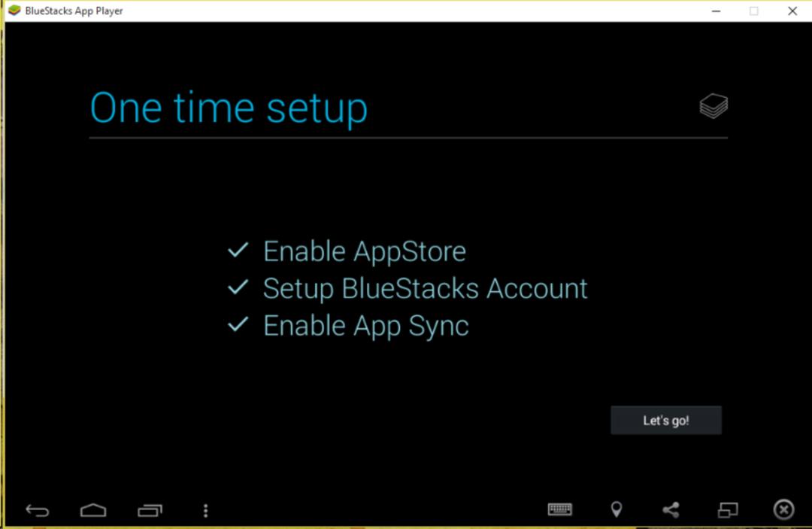This screenshot has height=529, width=812.
Task: Close the BlueStacks App Player window
Action: point(792,11)
